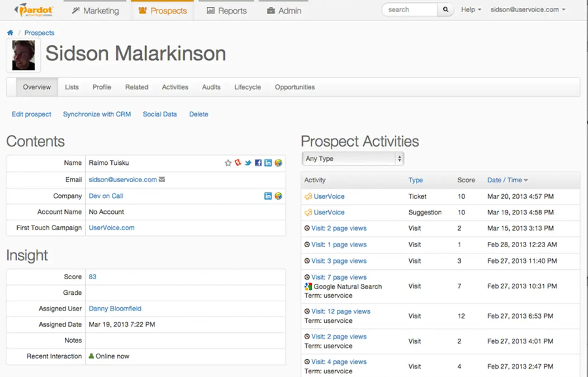
Task: Click the Prospects breadcrumb link
Action: click(x=39, y=33)
